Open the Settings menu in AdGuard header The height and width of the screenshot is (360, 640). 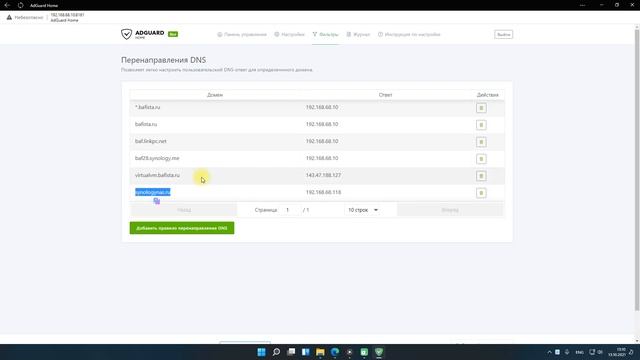(x=289, y=35)
